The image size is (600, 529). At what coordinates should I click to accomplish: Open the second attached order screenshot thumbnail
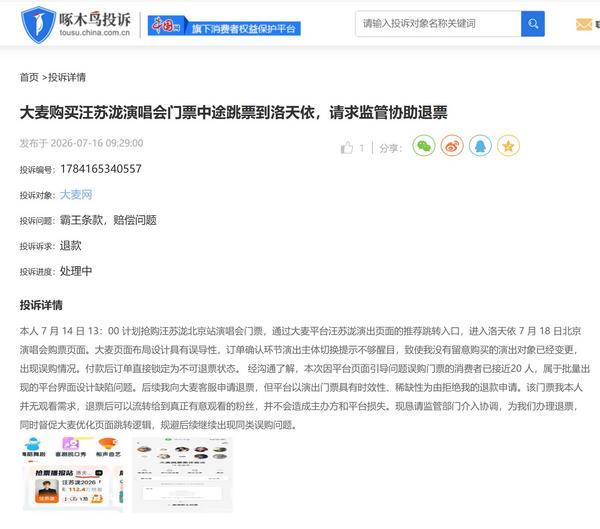[x=182, y=475]
